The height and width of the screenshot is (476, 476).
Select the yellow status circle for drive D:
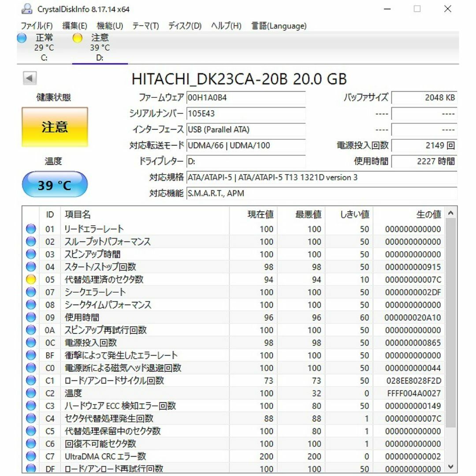point(78,38)
